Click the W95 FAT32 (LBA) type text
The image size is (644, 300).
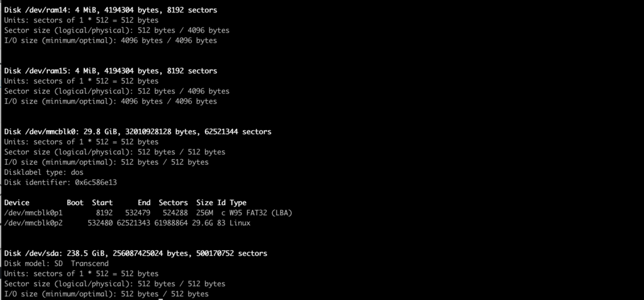[261, 213]
